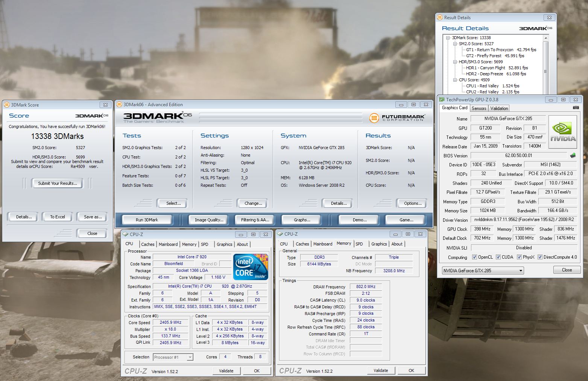Toggle the CUDA checkbox in GPU-Z
The width and height of the screenshot is (588, 381).
(x=498, y=257)
